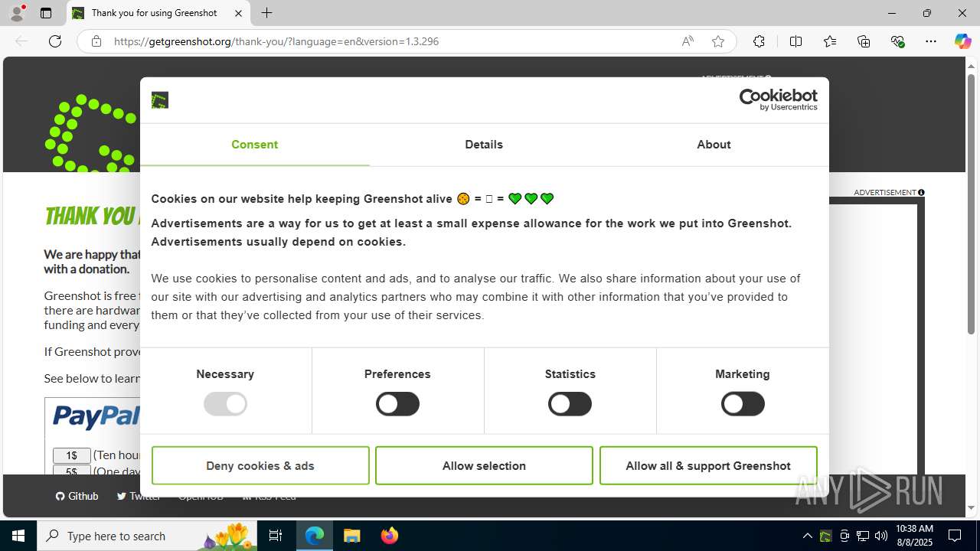Screen dimensions: 980x551
Task: Open the notification center icon
Action: click(955, 536)
